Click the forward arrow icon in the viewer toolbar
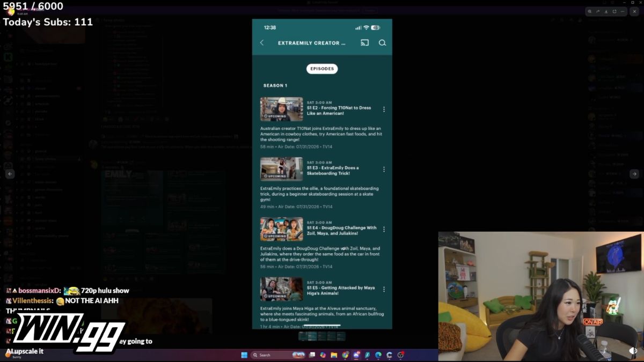 point(598,11)
